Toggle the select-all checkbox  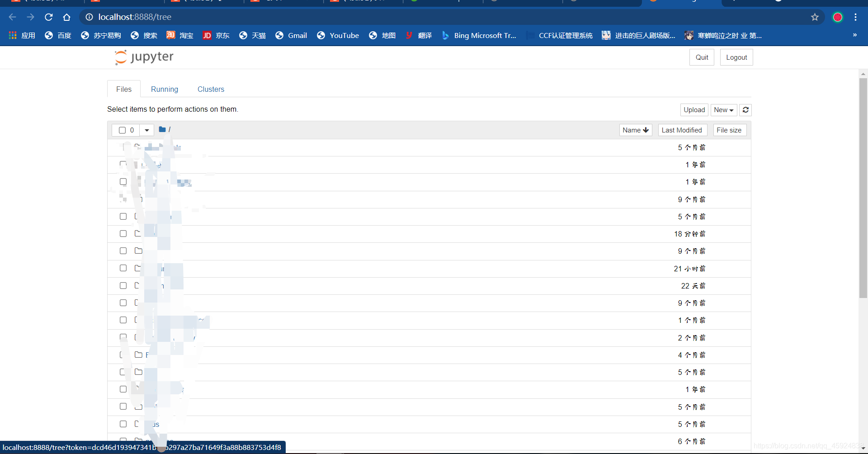click(x=122, y=130)
